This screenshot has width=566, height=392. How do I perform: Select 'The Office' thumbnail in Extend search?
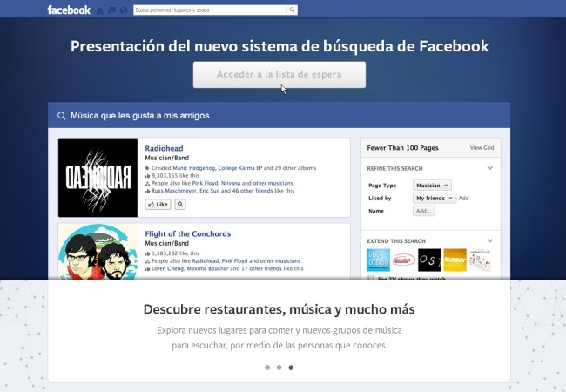tap(378, 260)
